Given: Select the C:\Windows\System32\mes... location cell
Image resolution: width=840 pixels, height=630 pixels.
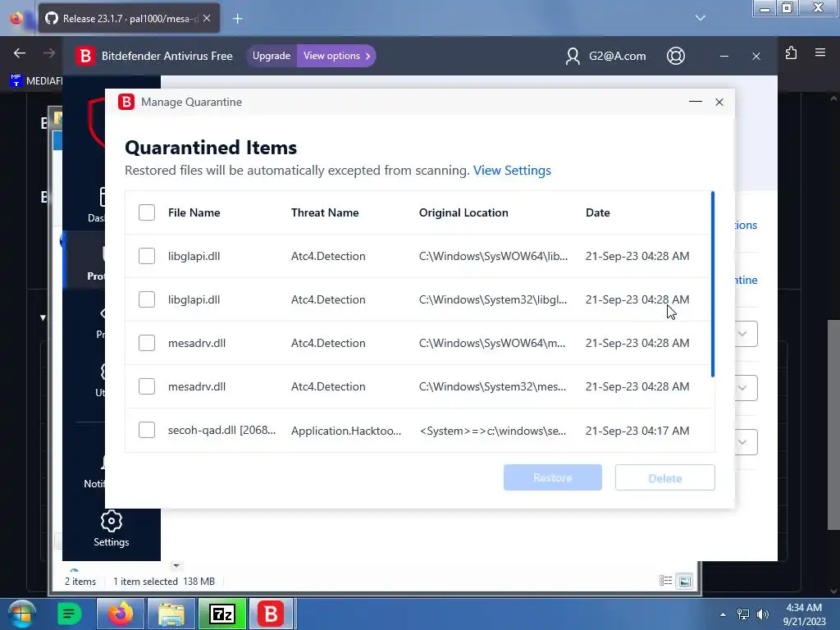Looking at the screenshot, I should (492, 386).
